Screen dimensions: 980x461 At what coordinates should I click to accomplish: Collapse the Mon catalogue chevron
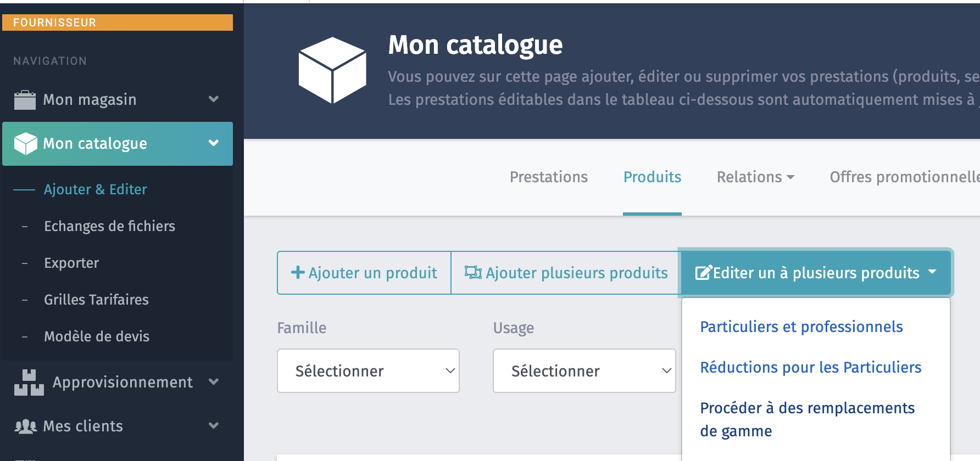(214, 143)
